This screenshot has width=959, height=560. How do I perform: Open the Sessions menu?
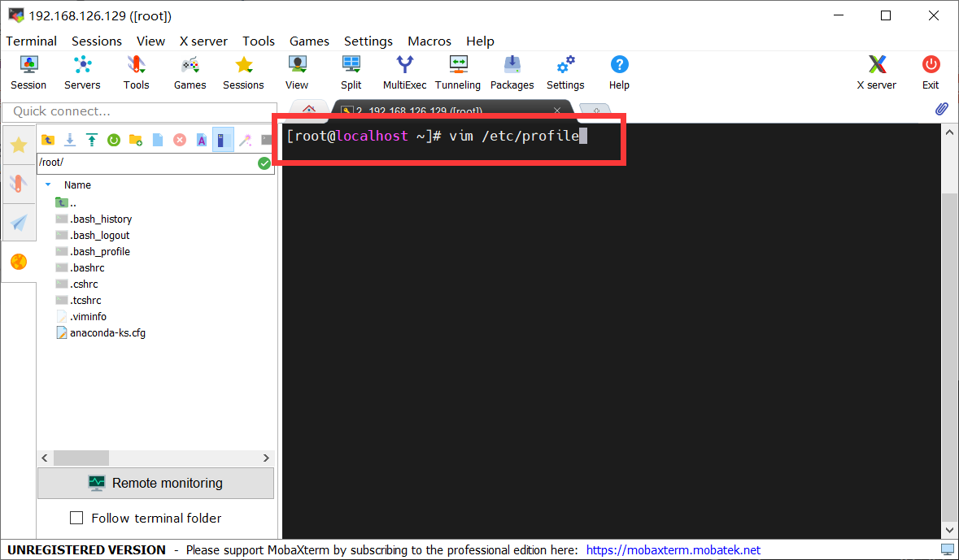click(97, 41)
